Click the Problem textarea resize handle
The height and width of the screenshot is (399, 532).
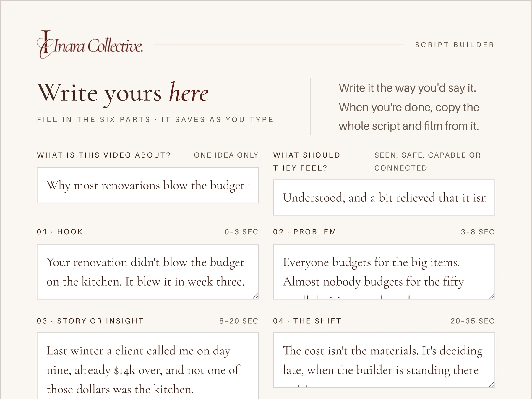(x=492, y=296)
